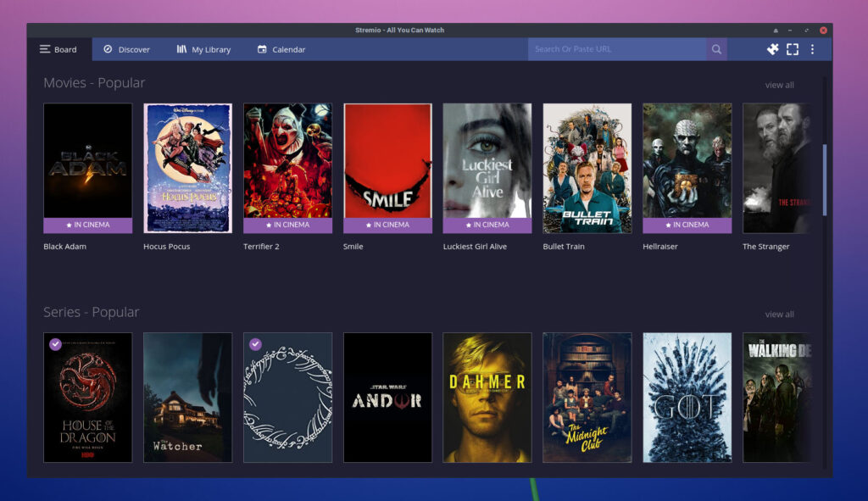Image resolution: width=868 pixels, height=501 pixels.
Task: Open the Star Wars Andor poster
Action: [x=387, y=398]
